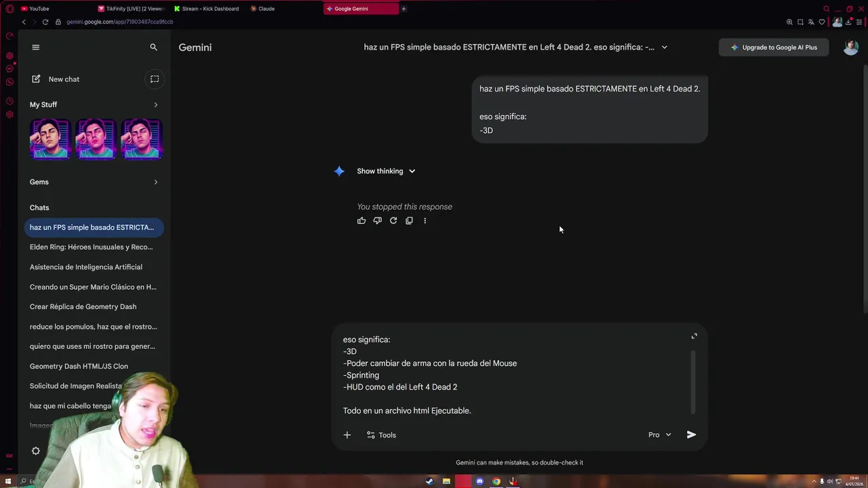868x488 pixels.
Task: Give thumbs down to the response
Action: coord(377,221)
